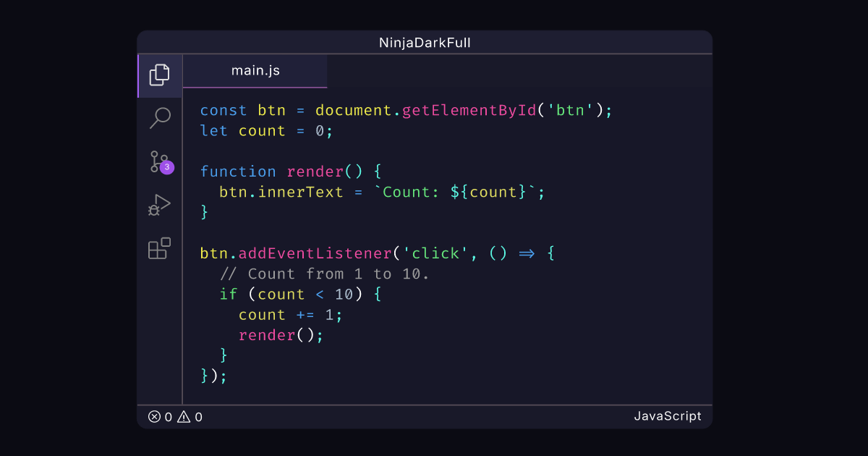Click the 'click' string literal

point(435,253)
